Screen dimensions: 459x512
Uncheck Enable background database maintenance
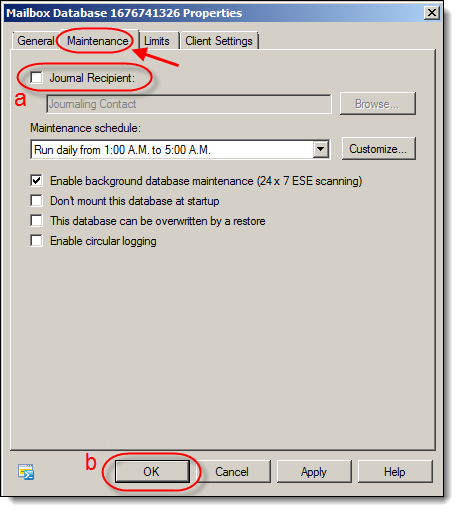tap(36, 181)
